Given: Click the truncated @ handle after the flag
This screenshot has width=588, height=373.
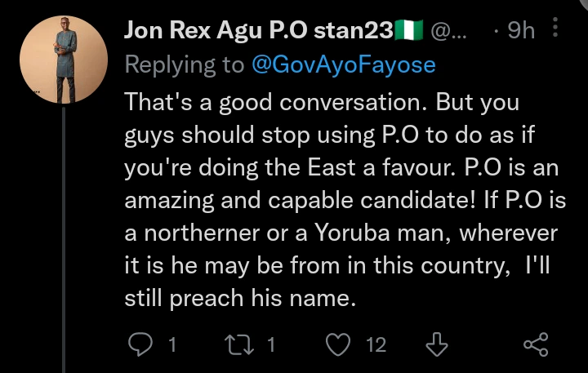Looking at the screenshot, I should [447, 31].
